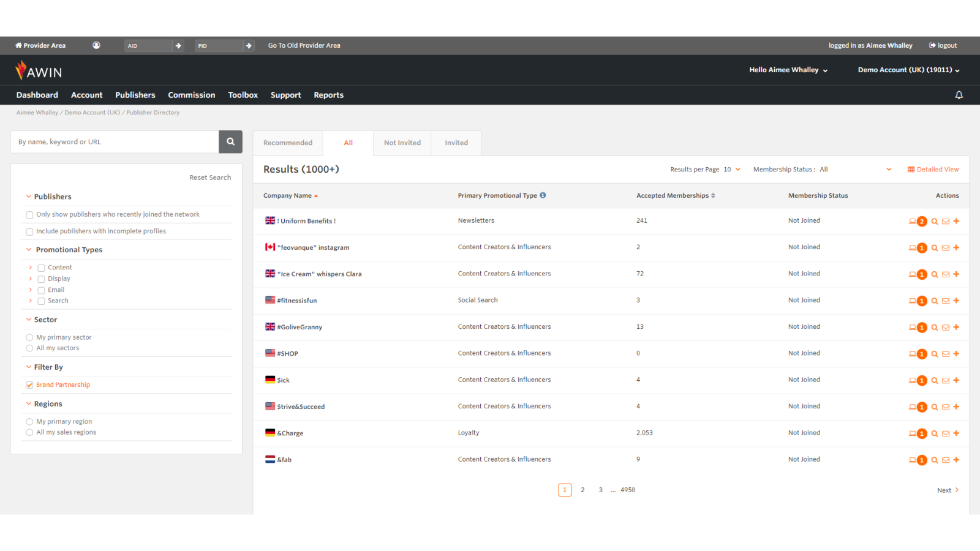Click the magnifier icon for &fab
The width and height of the screenshot is (980, 551).
935,460
